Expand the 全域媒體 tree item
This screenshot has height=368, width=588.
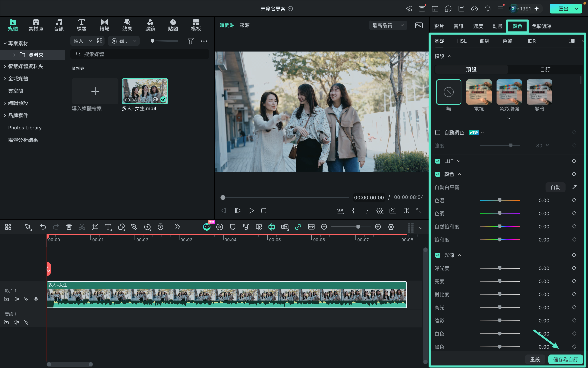(5, 78)
